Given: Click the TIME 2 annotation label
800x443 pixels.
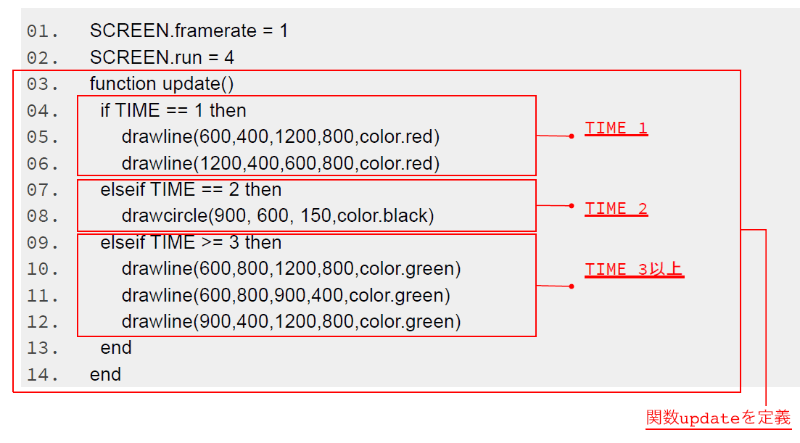Looking at the screenshot, I should pos(616,209).
